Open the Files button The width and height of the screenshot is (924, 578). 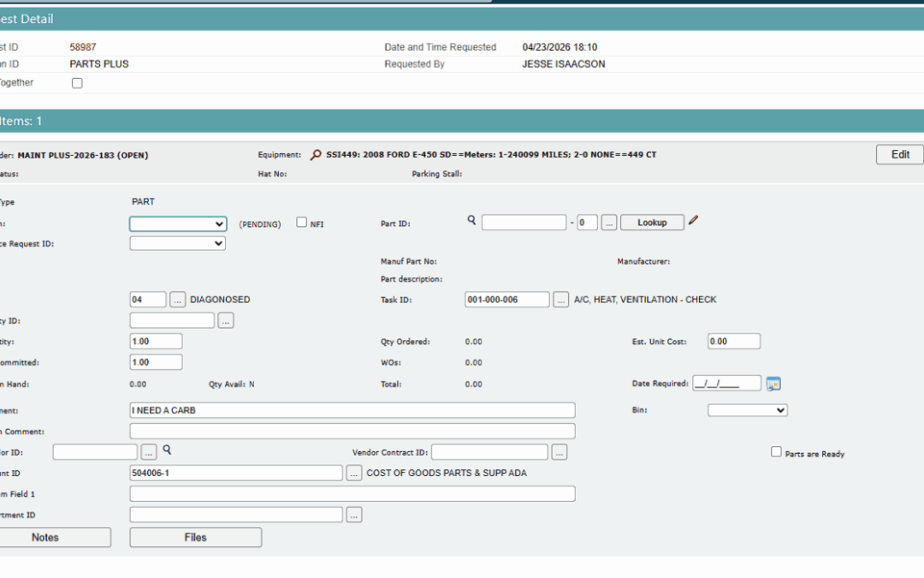coord(196,537)
